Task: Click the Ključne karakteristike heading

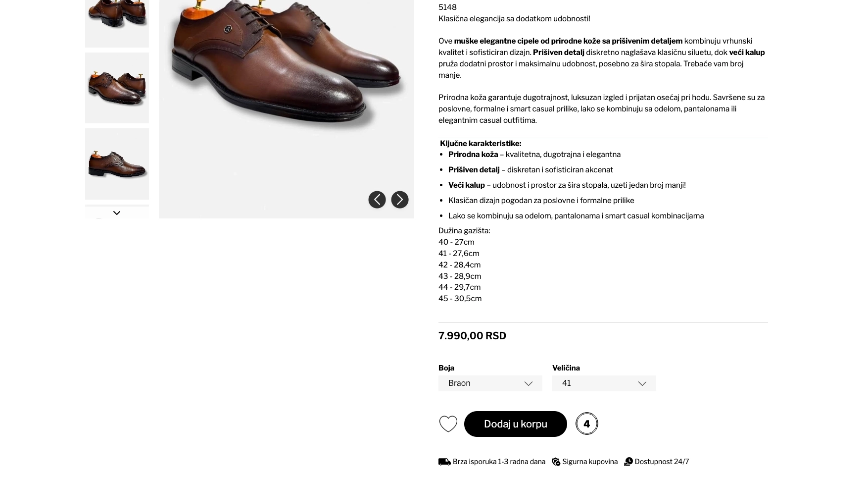Action: coord(481,144)
